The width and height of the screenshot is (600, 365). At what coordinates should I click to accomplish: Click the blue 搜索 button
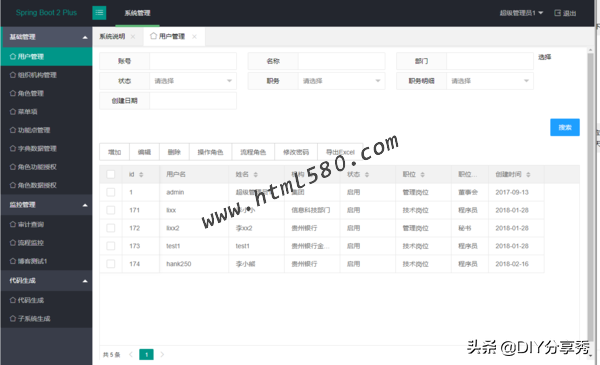click(565, 127)
